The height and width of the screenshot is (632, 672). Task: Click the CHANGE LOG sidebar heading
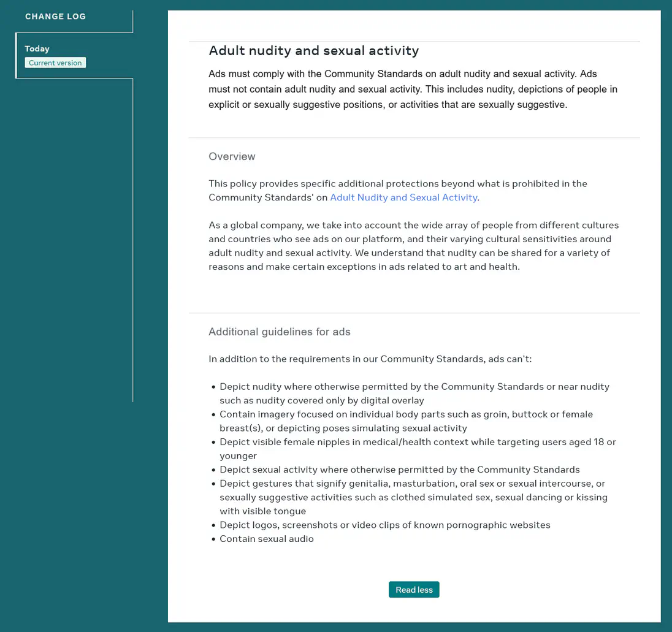click(x=55, y=17)
